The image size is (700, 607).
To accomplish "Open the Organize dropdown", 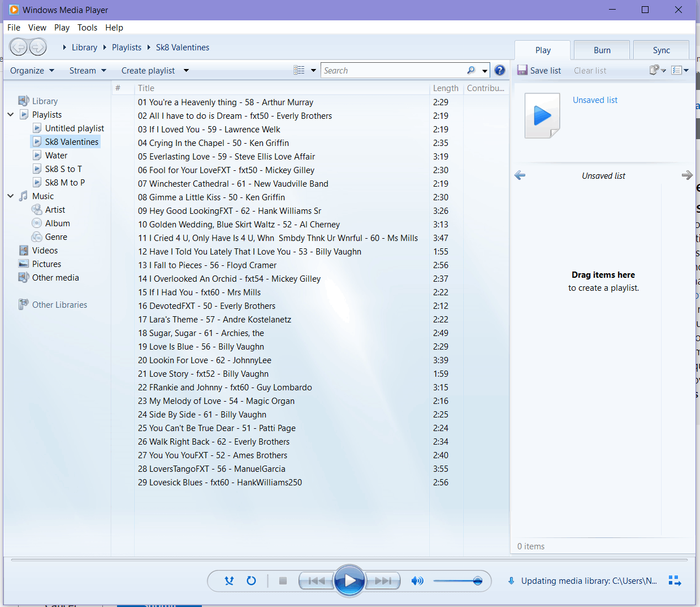I will [x=32, y=70].
